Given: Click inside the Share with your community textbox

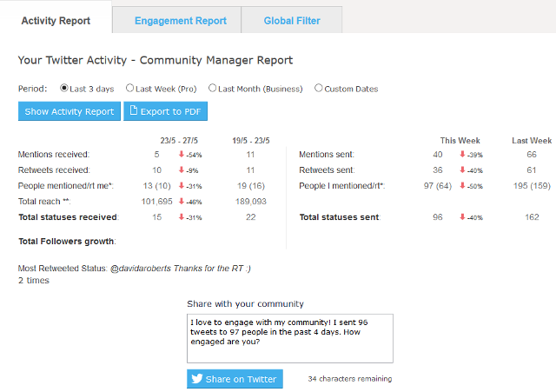Looking at the screenshot, I should point(290,338).
